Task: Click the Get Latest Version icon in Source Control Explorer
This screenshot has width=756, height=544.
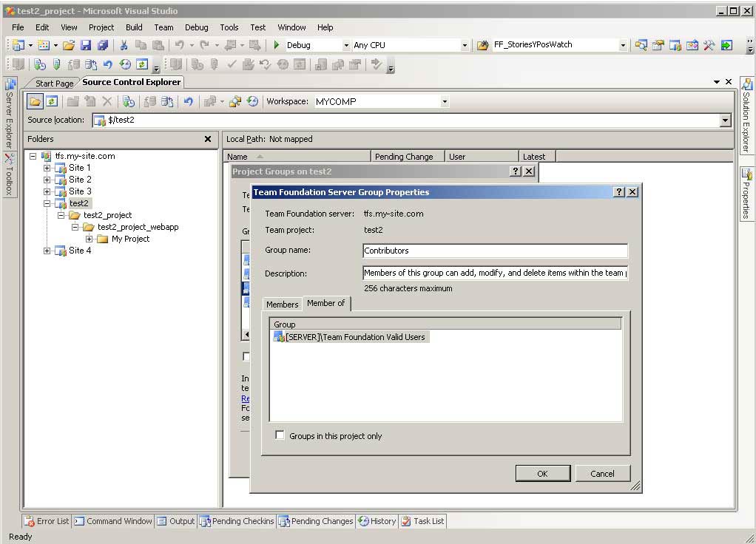Action: point(128,102)
